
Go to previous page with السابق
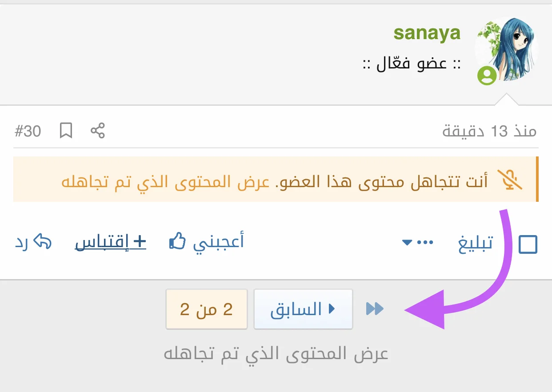tap(303, 309)
